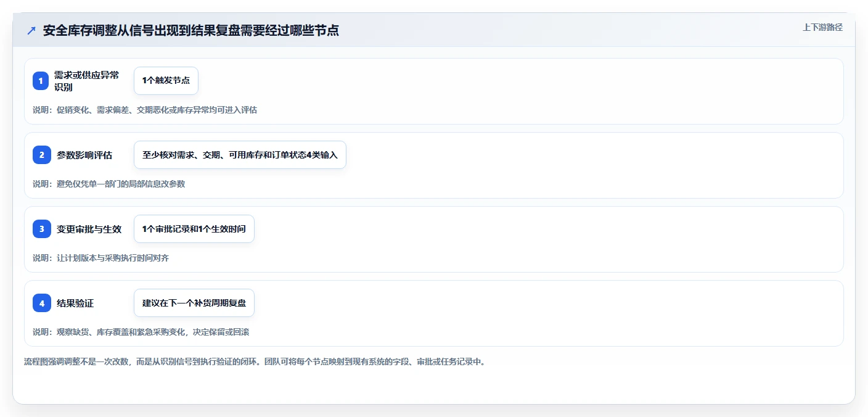Click the note 避免仅凭单一部门的局部信息改参数
This screenshot has width=868, height=417.
click(x=109, y=184)
